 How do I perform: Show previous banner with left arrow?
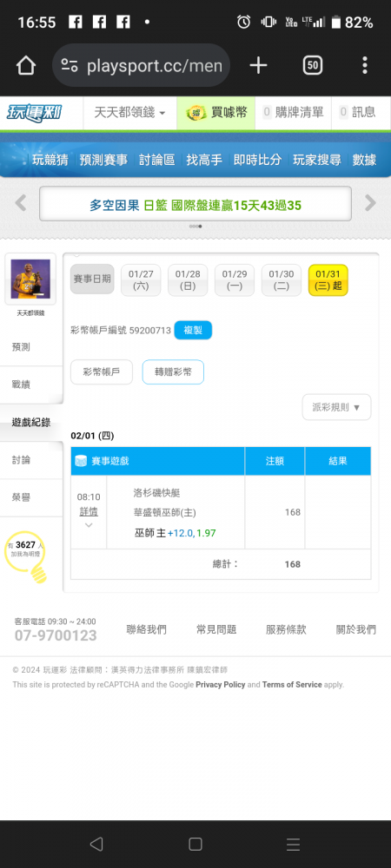point(21,203)
